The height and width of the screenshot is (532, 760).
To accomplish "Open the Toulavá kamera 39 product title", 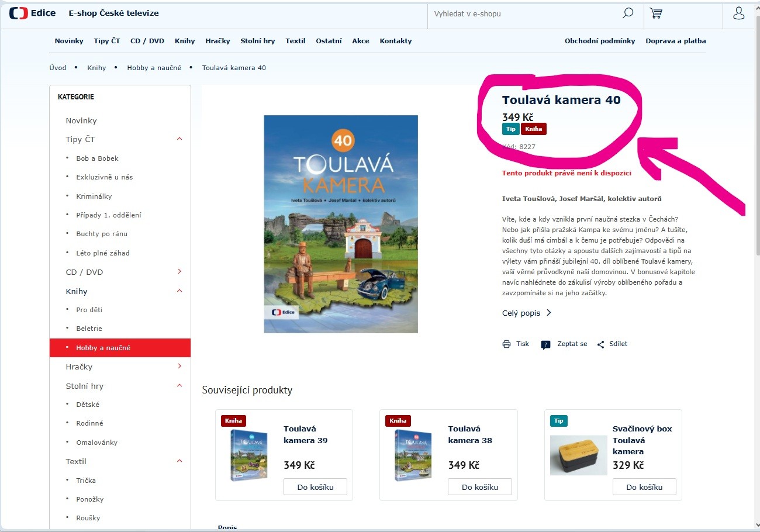I will pos(306,434).
